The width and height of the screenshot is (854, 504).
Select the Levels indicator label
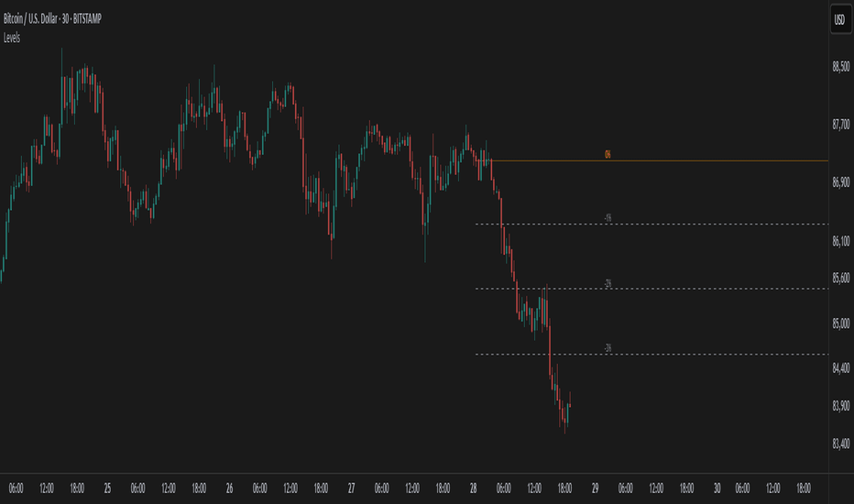12,38
